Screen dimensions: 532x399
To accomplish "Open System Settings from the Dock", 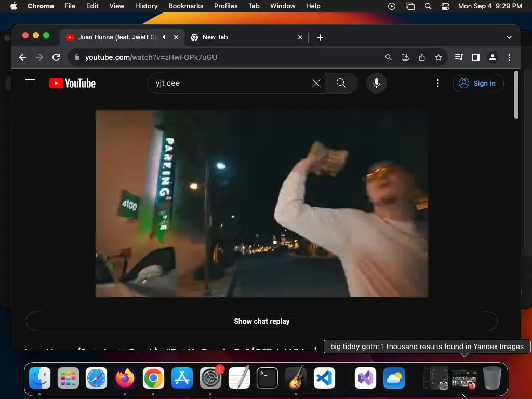I will 210,378.
